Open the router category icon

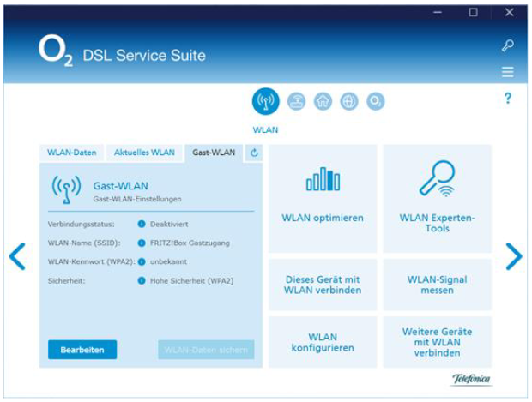(x=297, y=101)
